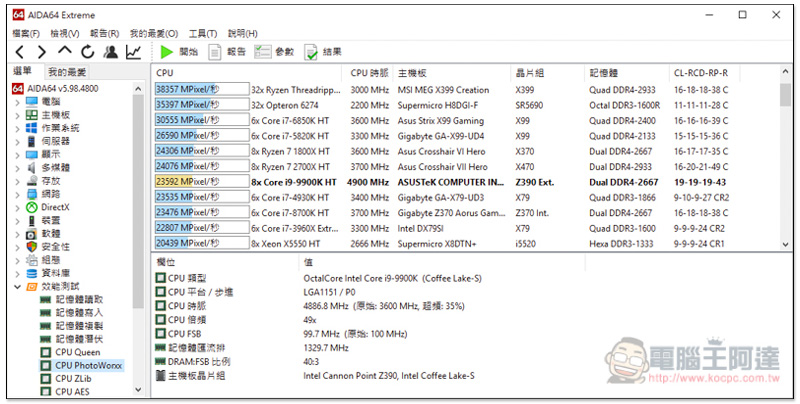Open the 參數 parameters toolbar button
This screenshot has height=404, width=800.
(x=274, y=52)
